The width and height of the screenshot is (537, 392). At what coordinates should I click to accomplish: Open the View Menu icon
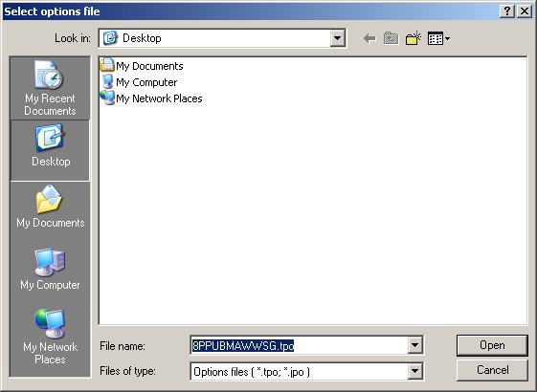point(438,38)
